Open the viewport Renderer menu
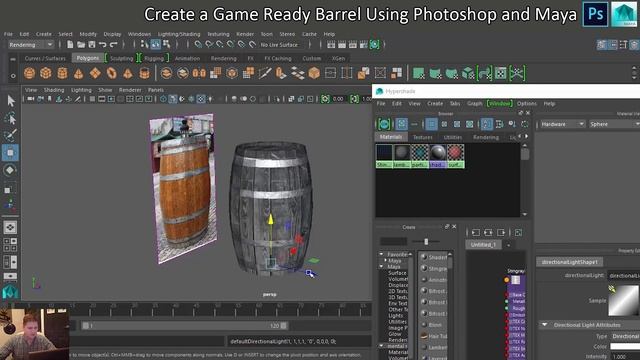The height and width of the screenshot is (360, 640). 130,90
